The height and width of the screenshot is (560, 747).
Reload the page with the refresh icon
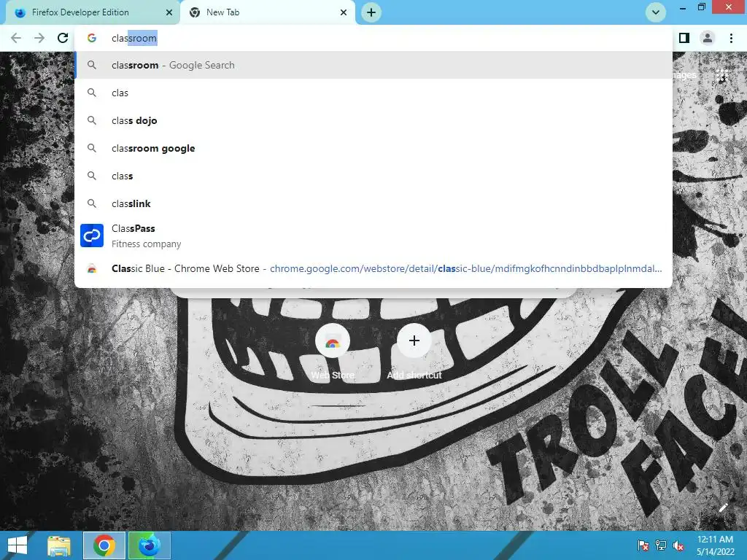click(63, 38)
